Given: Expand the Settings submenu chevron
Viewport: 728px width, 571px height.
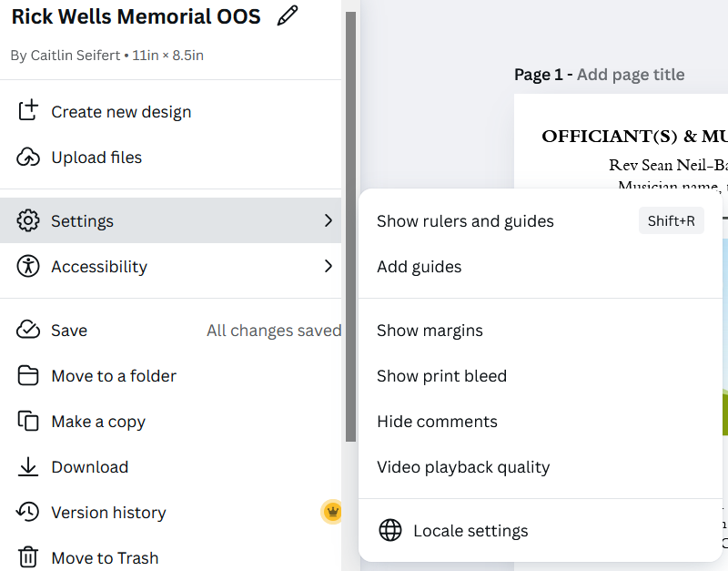Looking at the screenshot, I should (329, 220).
